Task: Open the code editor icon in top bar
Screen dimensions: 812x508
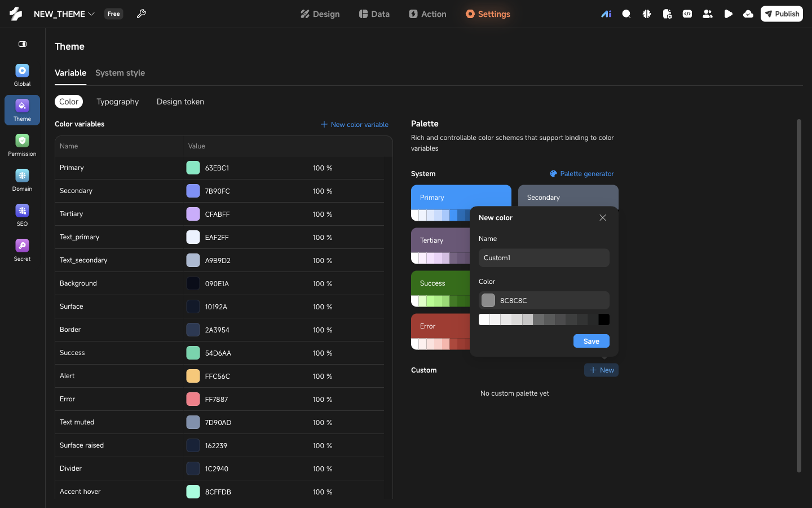Action: (687, 14)
